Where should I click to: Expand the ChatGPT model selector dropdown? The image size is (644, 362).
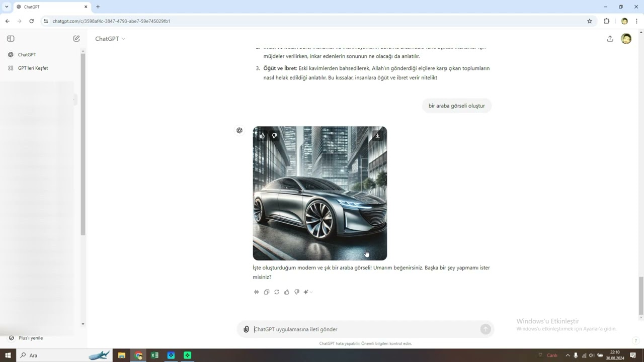click(110, 39)
